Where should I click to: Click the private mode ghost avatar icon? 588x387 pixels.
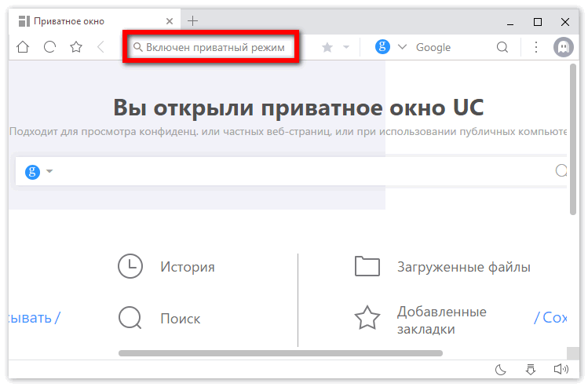[x=563, y=47]
